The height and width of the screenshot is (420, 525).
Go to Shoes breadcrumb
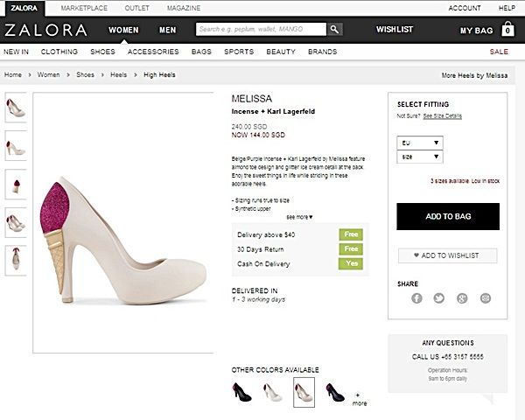pyautogui.click(x=85, y=74)
